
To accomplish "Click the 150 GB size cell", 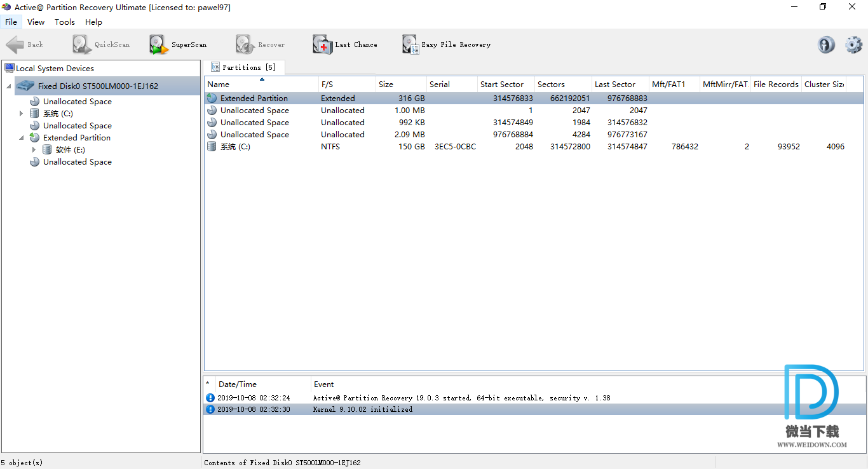I will coord(411,147).
